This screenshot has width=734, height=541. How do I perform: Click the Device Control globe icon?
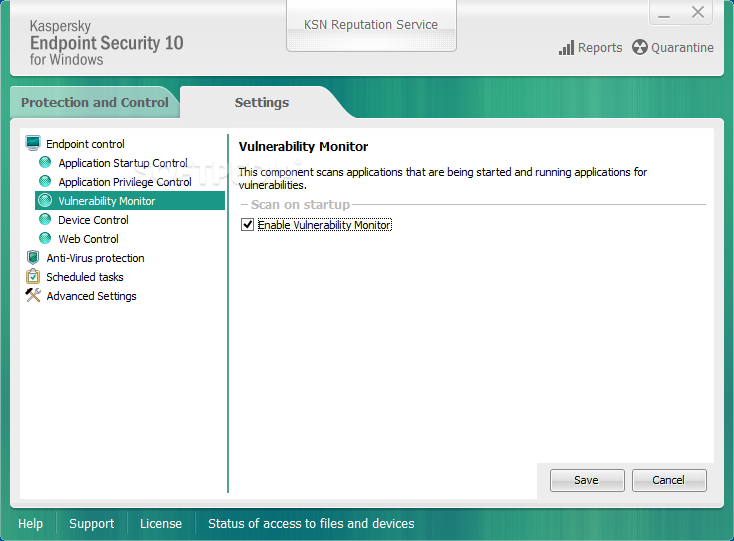coord(45,219)
